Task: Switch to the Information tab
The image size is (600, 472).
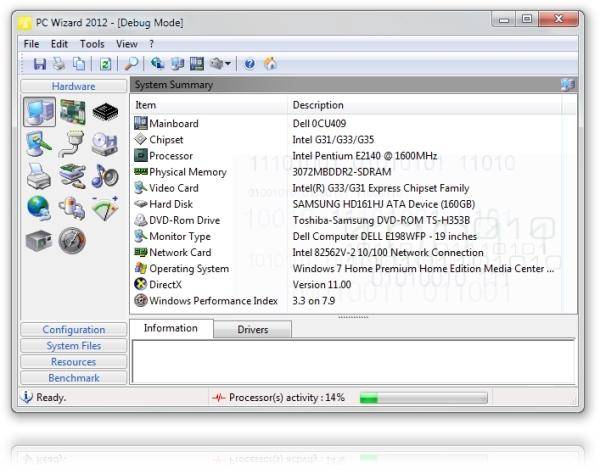Action: [171, 328]
